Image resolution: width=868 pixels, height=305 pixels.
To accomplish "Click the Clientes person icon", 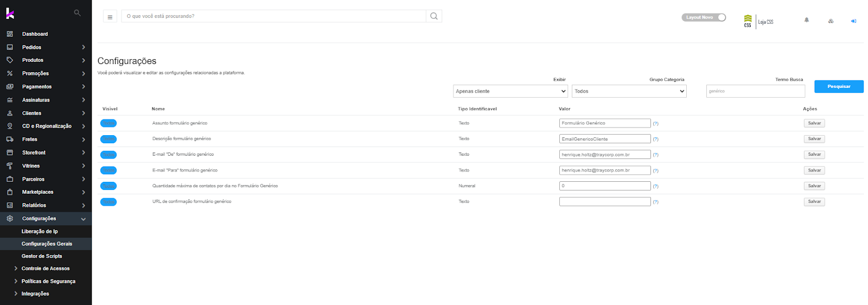I will click(10, 113).
